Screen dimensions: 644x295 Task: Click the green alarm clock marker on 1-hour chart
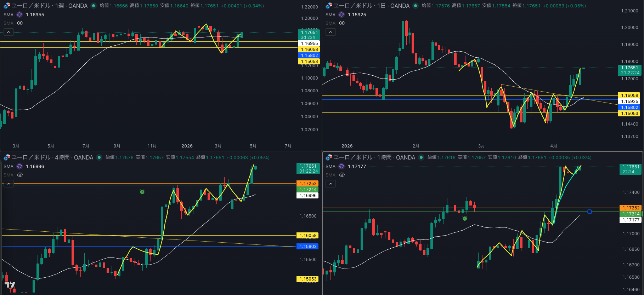coord(465,219)
